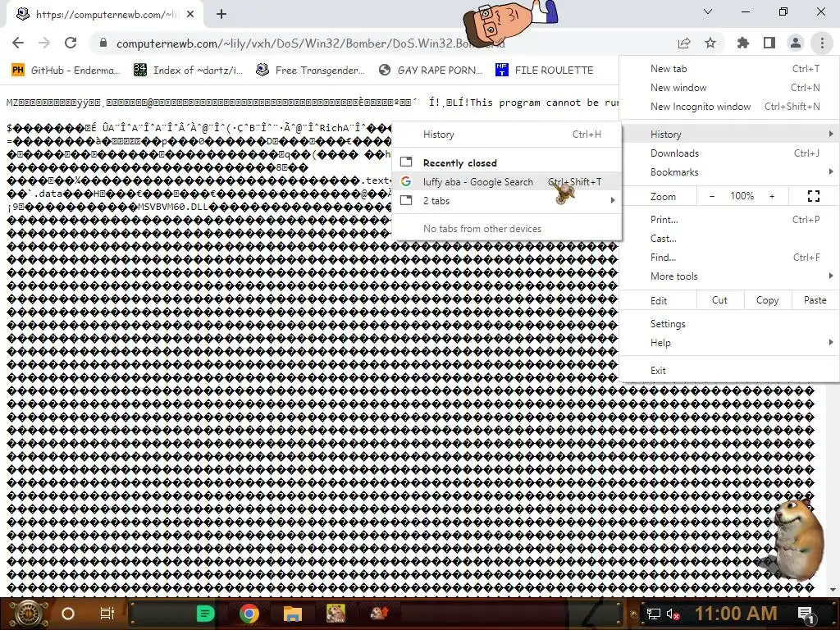Bookmark this page with the star icon

coord(710,43)
